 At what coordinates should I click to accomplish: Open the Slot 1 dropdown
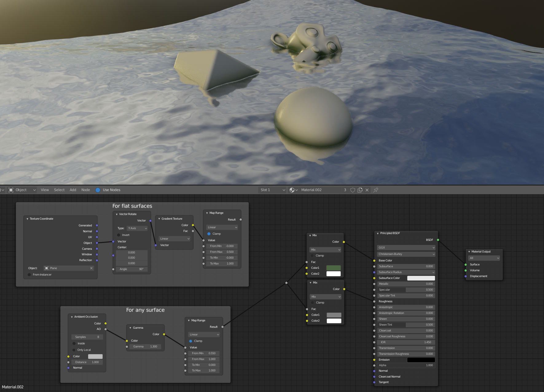pyautogui.click(x=272, y=190)
